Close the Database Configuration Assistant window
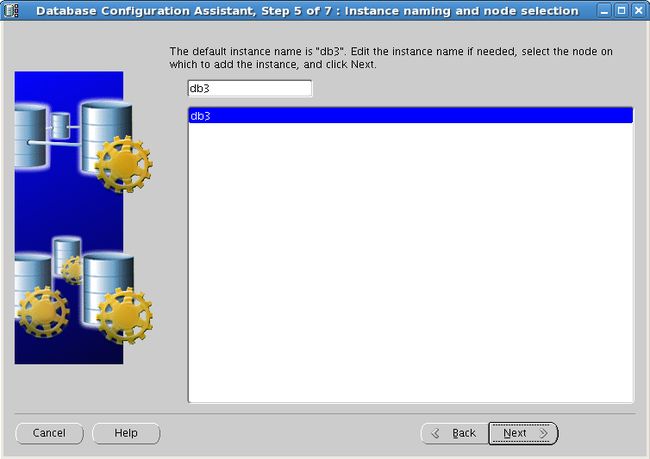 (639, 11)
